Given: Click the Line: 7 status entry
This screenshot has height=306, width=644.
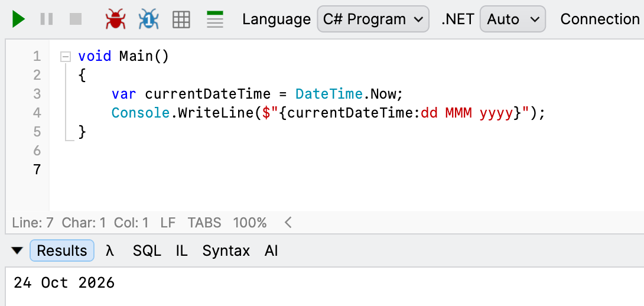Looking at the screenshot, I should pyautogui.click(x=33, y=223).
